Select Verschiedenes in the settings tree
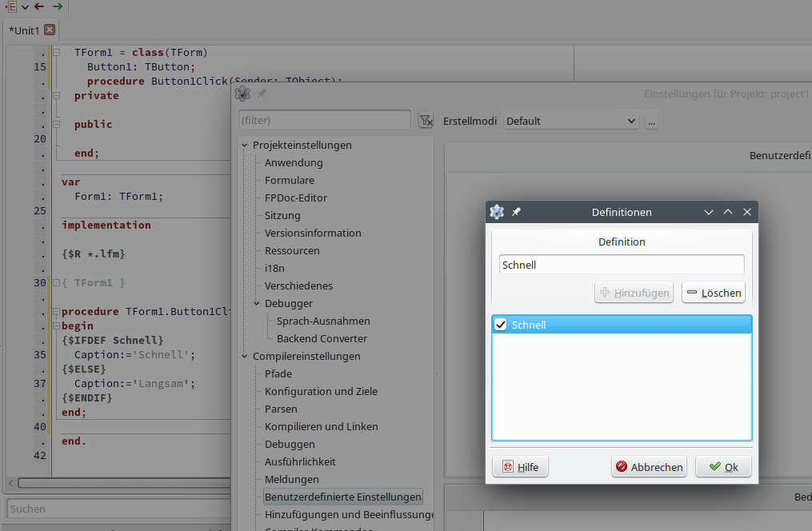The width and height of the screenshot is (812, 531). [x=298, y=285]
